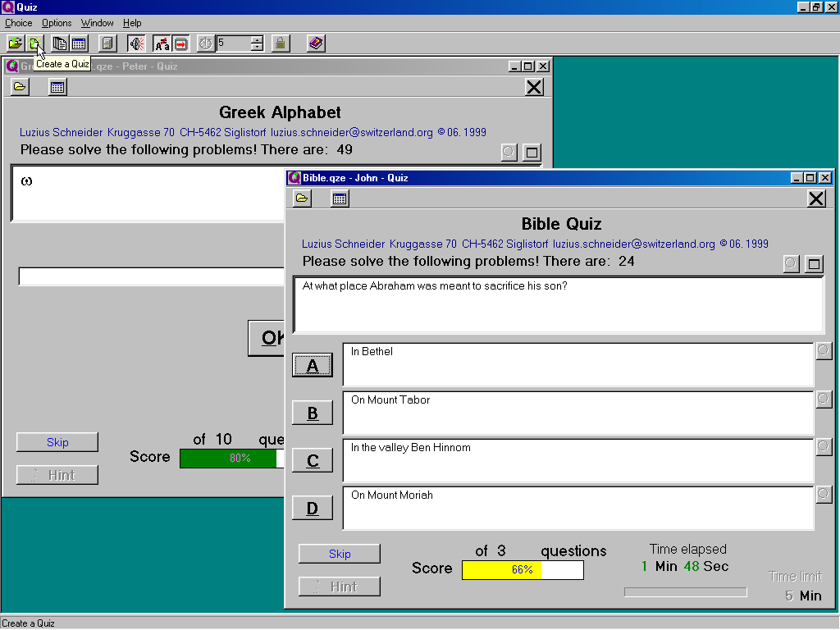Click the folder icon in Bible Quiz window
The image size is (840, 630).
point(303,198)
